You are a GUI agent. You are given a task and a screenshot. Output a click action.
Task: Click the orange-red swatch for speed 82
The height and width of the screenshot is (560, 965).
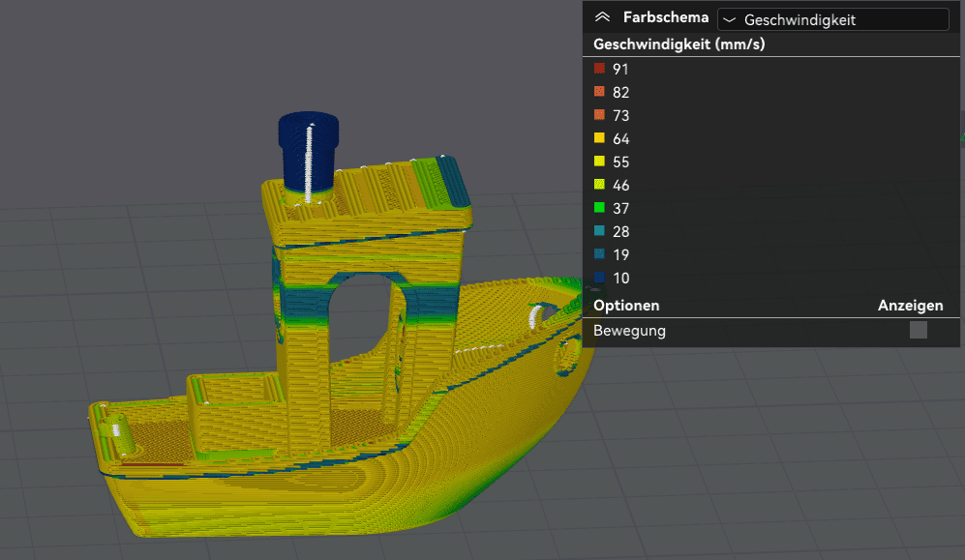[599, 92]
